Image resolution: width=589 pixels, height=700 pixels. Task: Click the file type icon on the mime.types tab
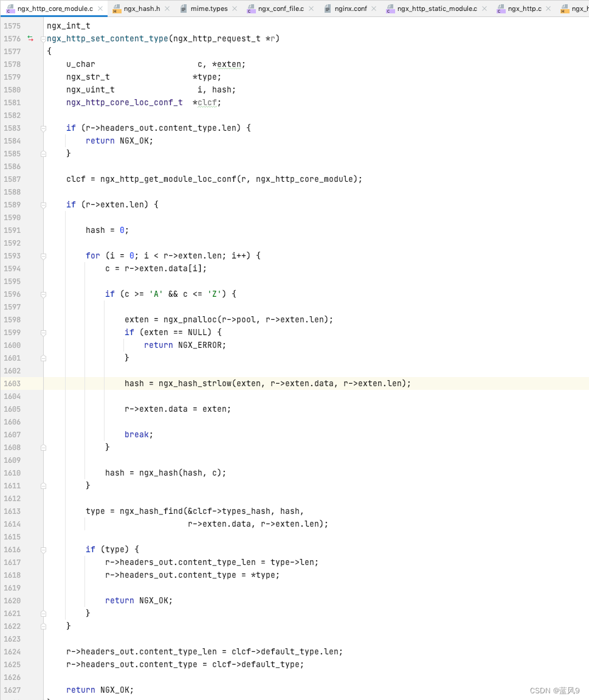coord(182,9)
